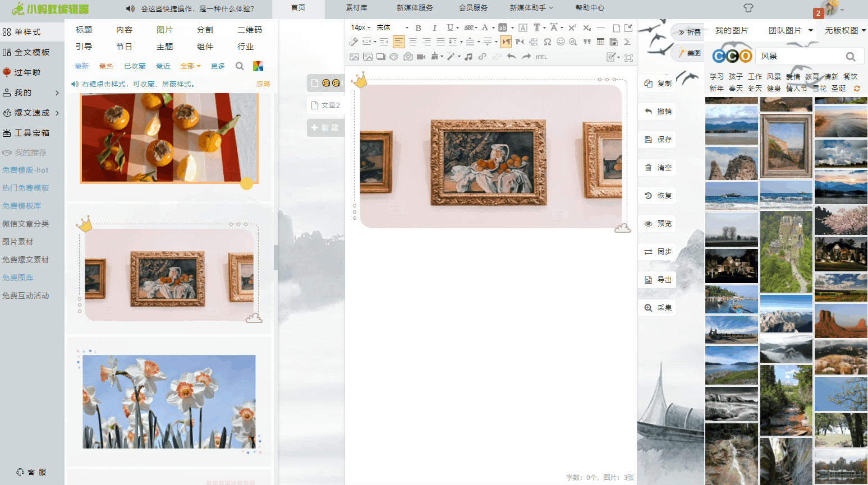Open the 免费模版-hot link

[25, 170]
